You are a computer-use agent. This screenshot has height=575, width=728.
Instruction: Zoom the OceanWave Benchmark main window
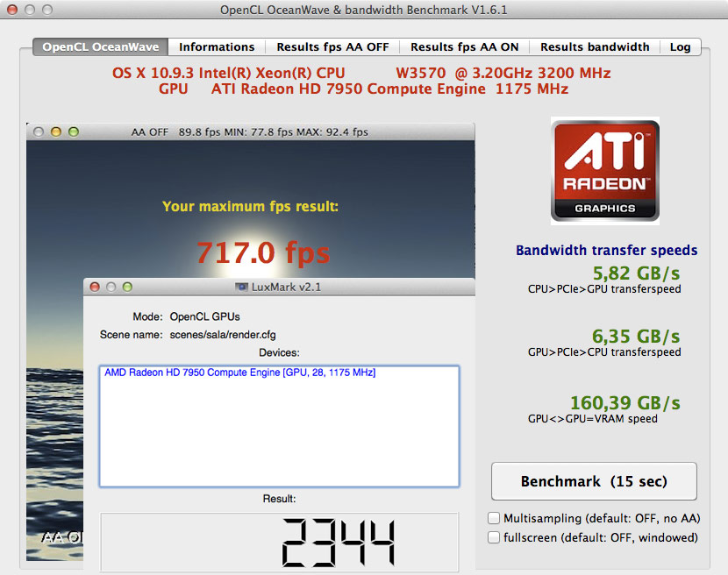(x=47, y=10)
